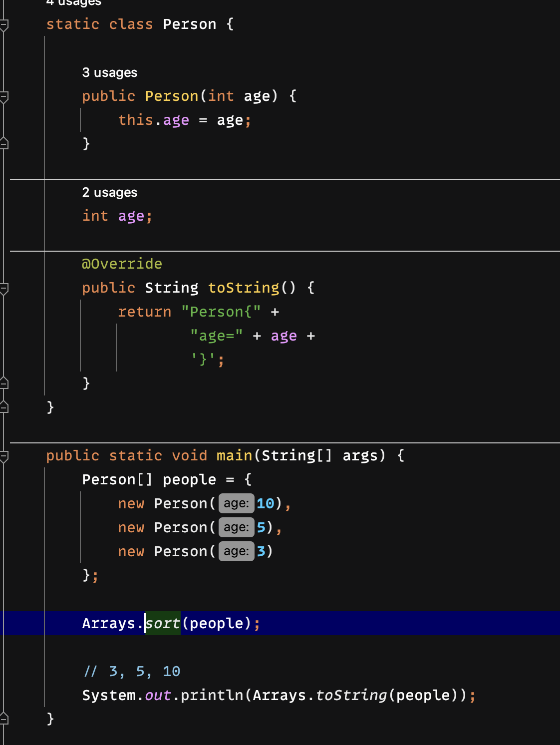This screenshot has height=745, width=560.
Task: Open the '3 usages' hint above constructor
Action: pyautogui.click(x=110, y=72)
